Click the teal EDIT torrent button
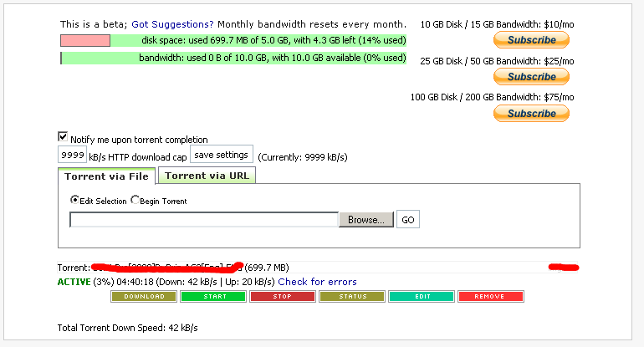This screenshot has height=347, width=644. point(422,297)
